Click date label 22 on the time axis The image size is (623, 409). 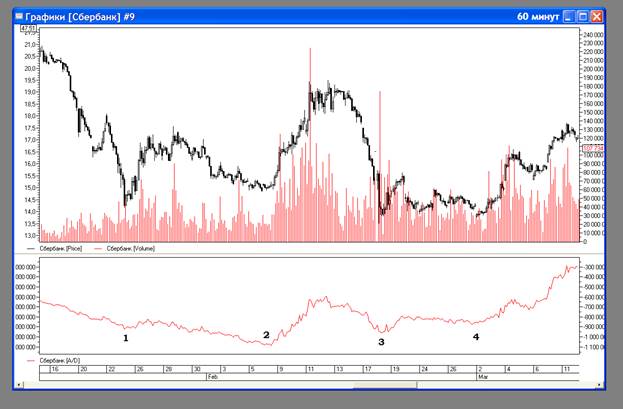[x=112, y=369]
